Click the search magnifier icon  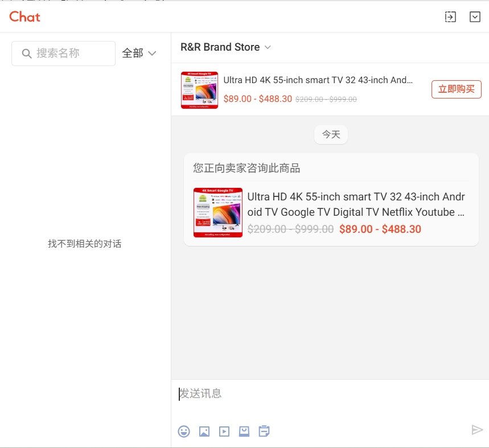(x=27, y=54)
